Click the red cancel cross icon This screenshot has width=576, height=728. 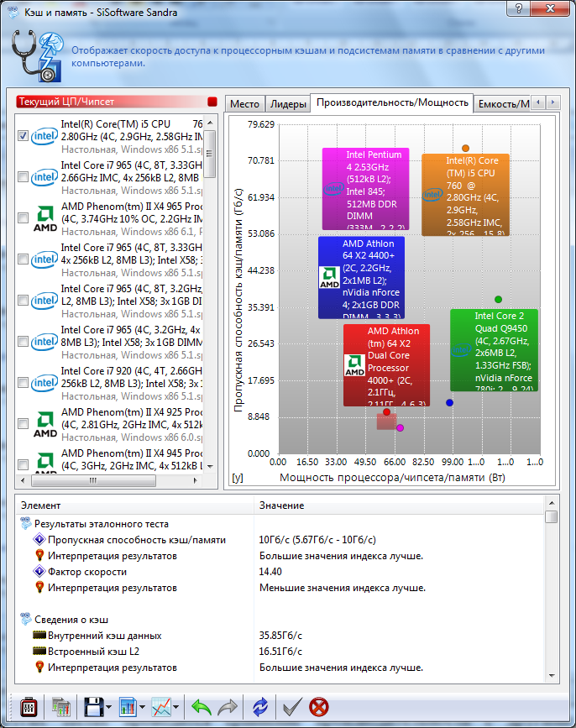point(319,707)
